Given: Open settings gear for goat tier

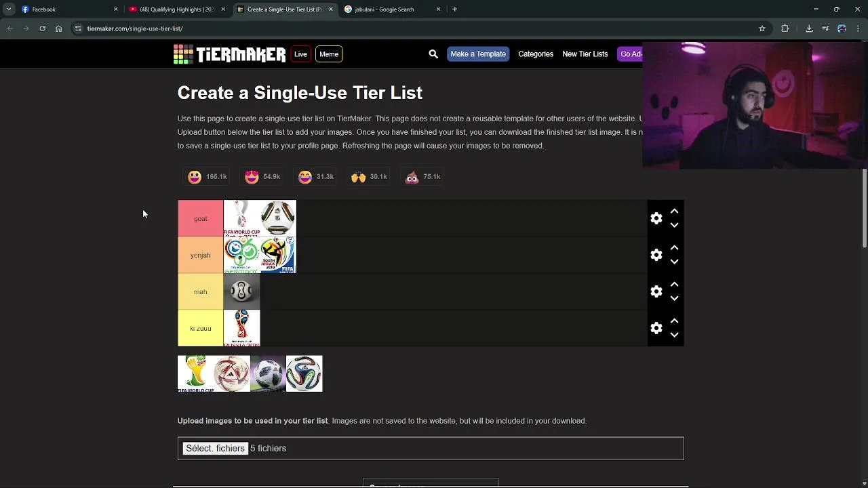Looking at the screenshot, I should tap(656, 218).
